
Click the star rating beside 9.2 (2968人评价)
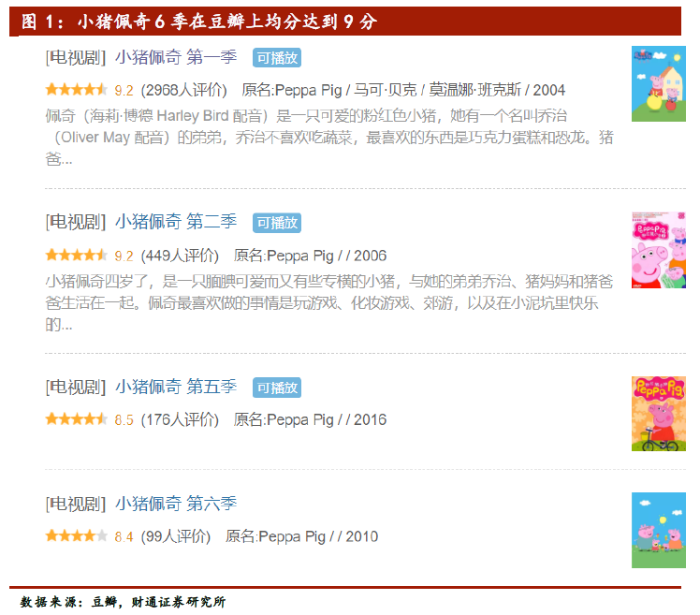click(x=77, y=89)
